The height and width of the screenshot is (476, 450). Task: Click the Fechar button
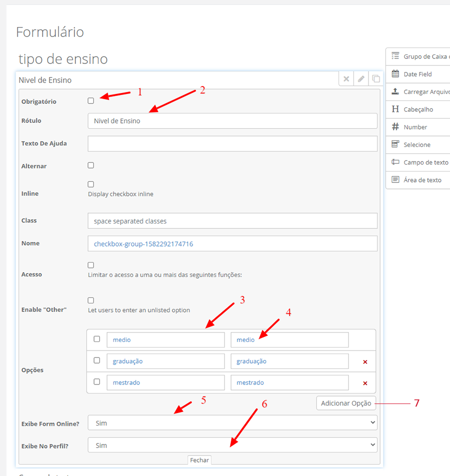(199, 460)
